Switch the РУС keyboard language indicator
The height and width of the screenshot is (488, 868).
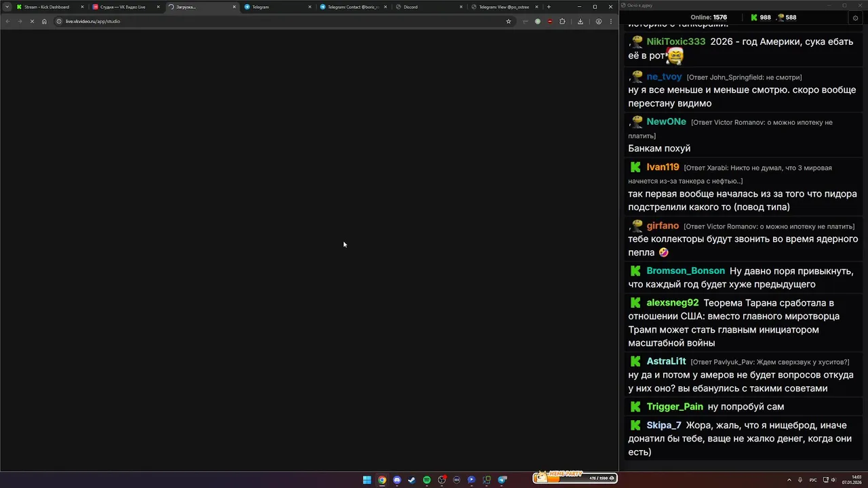(813, 480)
